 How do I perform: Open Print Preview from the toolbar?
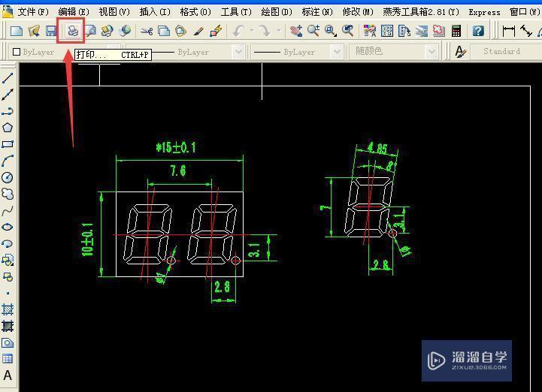point(90,31)
